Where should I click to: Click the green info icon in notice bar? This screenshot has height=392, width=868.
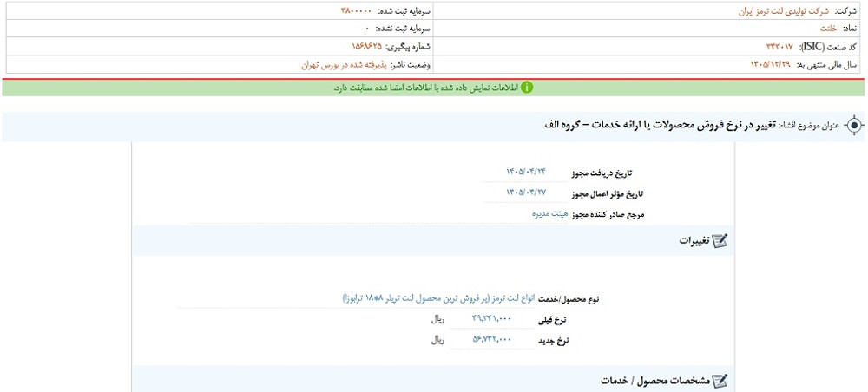pos(527,88)
